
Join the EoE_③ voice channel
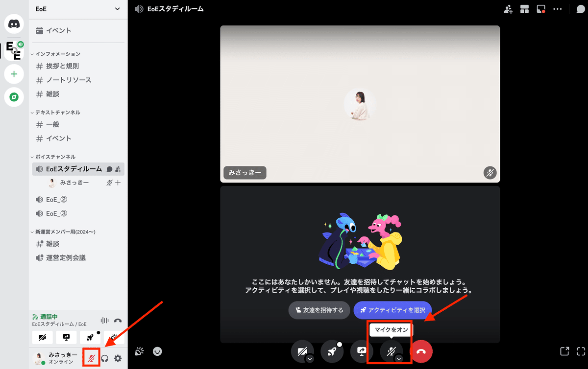78,213
